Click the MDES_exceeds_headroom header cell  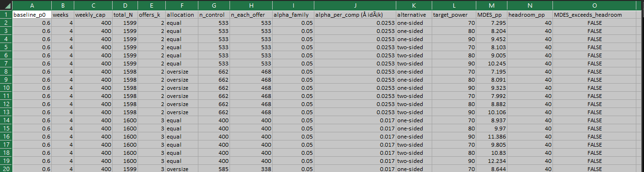pyautogui.click(x=594, y=15)
